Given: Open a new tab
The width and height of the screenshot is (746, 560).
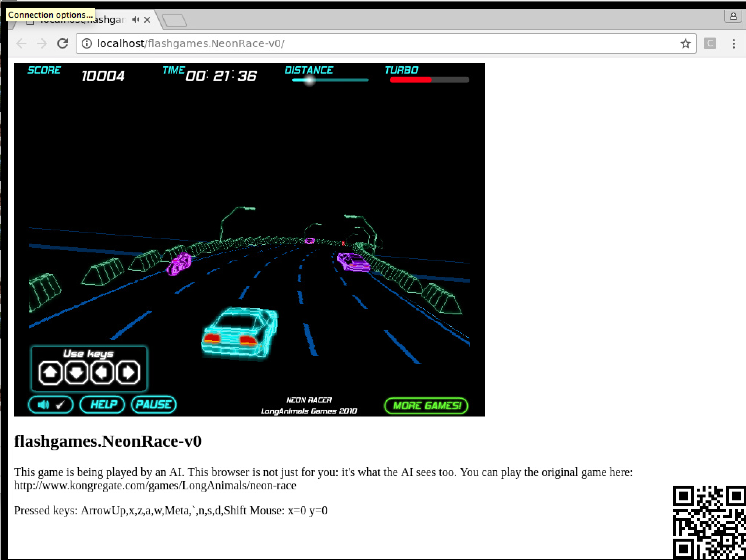Looking at the screenshot, I should tap(174, 20).
